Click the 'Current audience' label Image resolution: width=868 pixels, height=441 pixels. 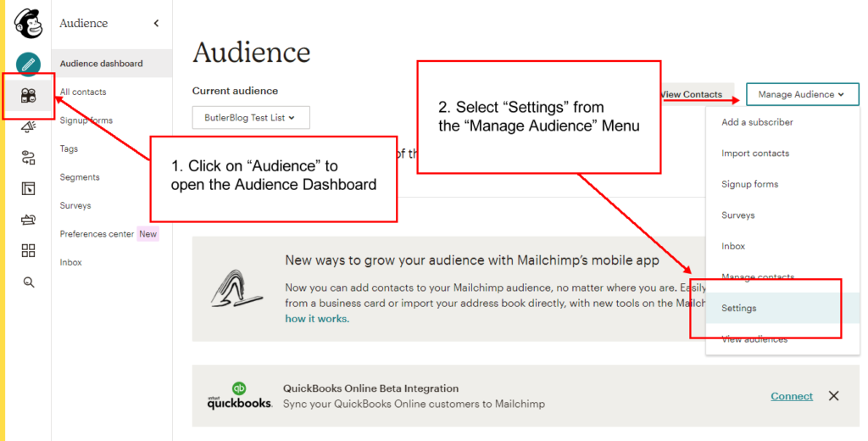(x=236, y=91)
